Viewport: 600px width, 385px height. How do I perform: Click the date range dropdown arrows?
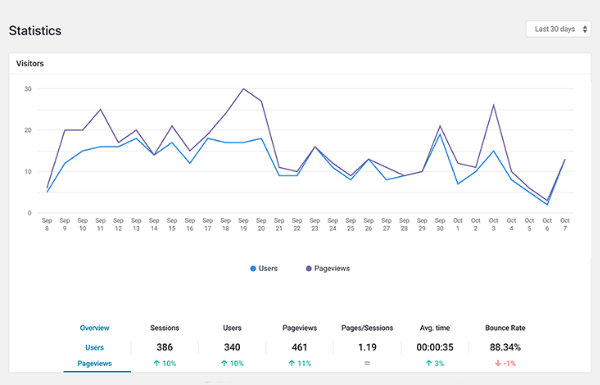[585, 29]
